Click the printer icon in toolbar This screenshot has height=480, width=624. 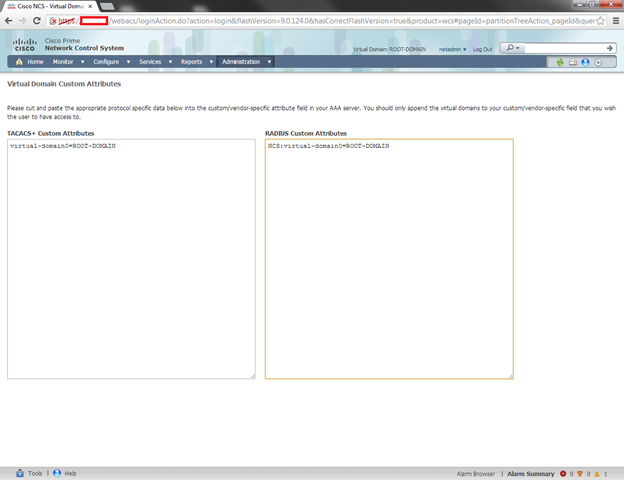(573, 62)
